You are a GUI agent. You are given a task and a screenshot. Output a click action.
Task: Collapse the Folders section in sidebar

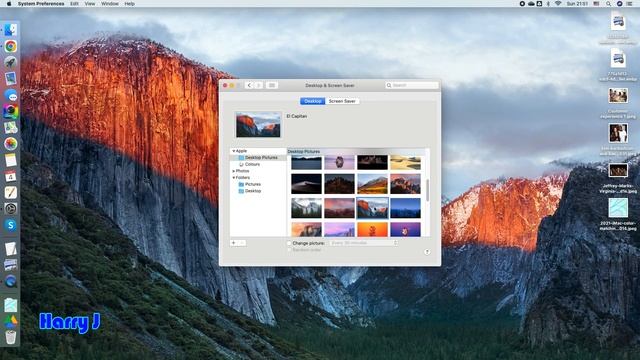(x=233, y=178)
